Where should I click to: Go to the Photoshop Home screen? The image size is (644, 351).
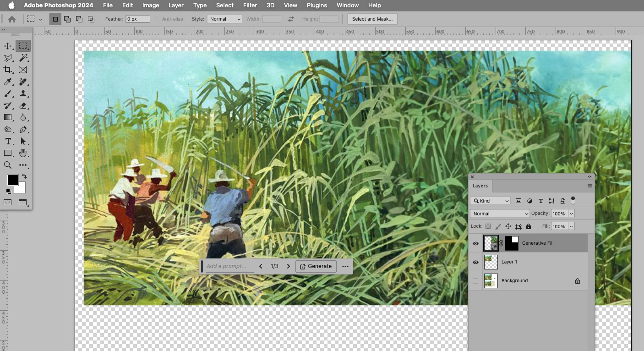[12, 19]
